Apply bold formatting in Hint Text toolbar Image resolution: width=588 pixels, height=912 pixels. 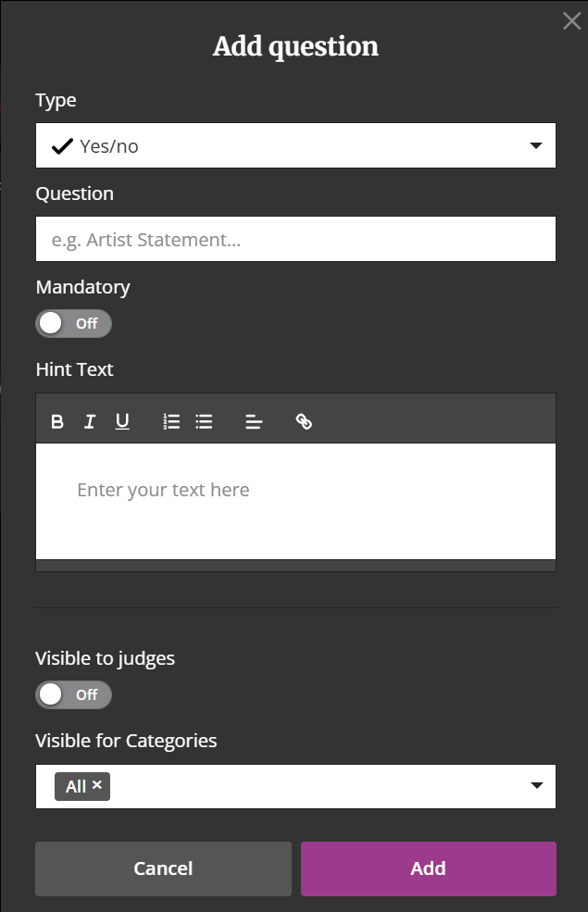tap(57, 421)
